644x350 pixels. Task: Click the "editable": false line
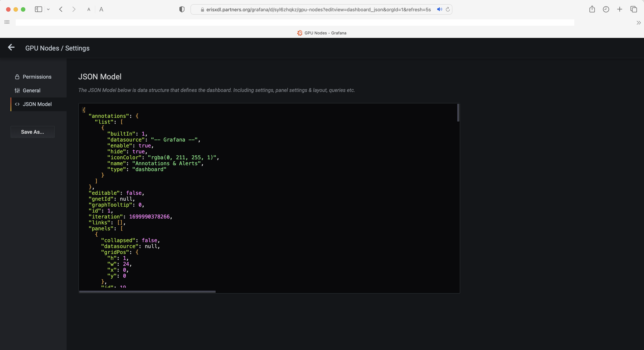117,193
